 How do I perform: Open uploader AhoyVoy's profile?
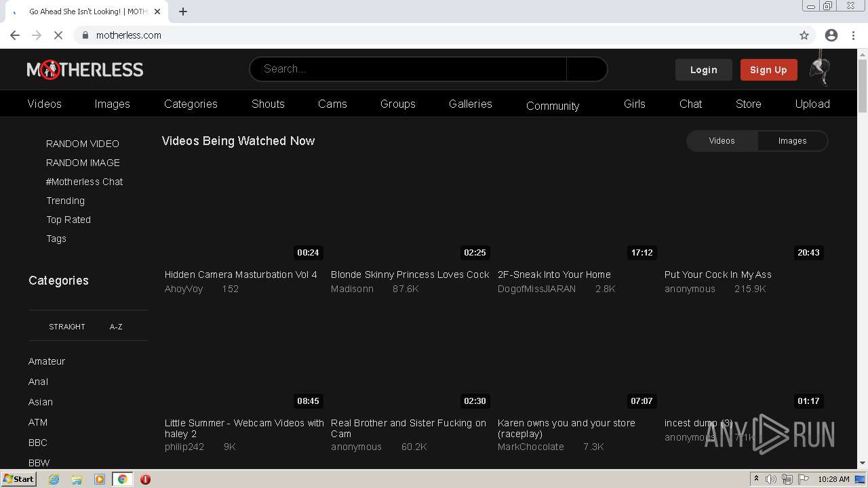point(184,289)
